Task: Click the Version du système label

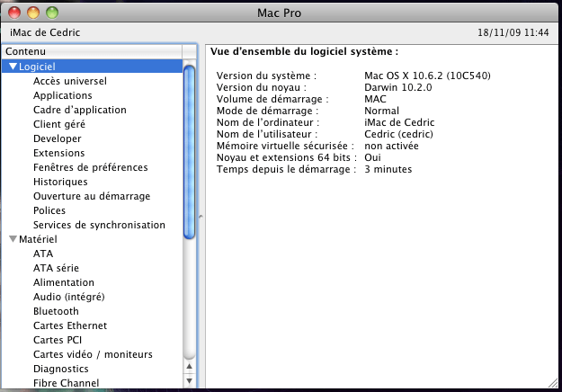Action: 266,76
